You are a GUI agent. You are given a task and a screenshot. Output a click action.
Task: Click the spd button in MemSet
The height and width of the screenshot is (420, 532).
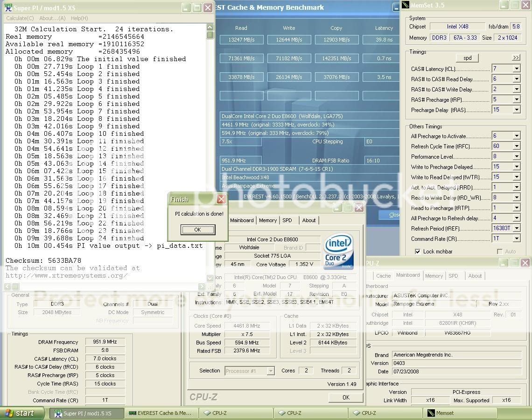468,58
